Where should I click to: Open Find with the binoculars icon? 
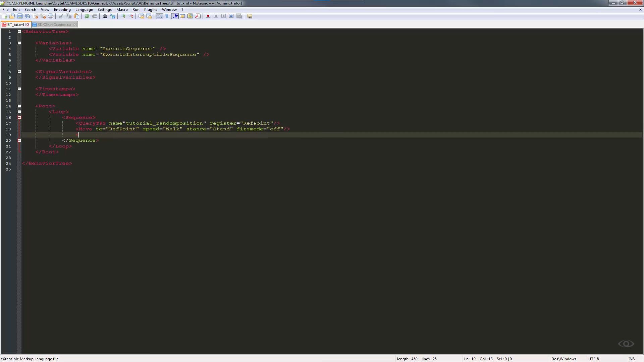click(105, 16)
